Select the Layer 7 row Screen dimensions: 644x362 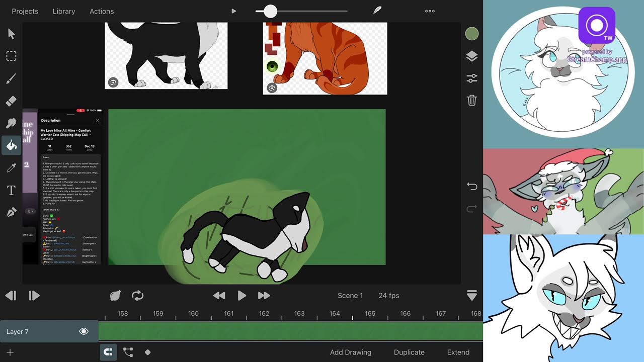point(49,331)
